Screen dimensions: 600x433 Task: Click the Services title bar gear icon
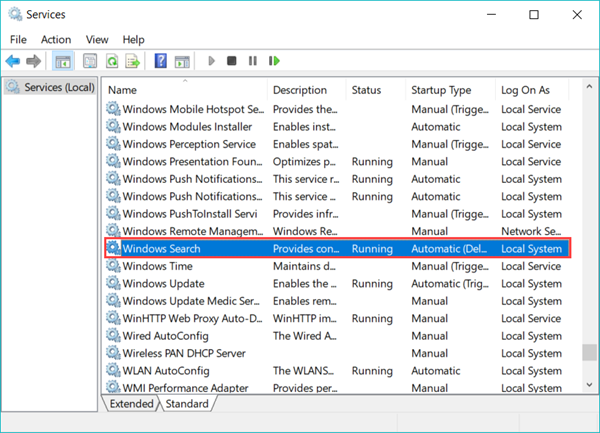coord(15,14)
